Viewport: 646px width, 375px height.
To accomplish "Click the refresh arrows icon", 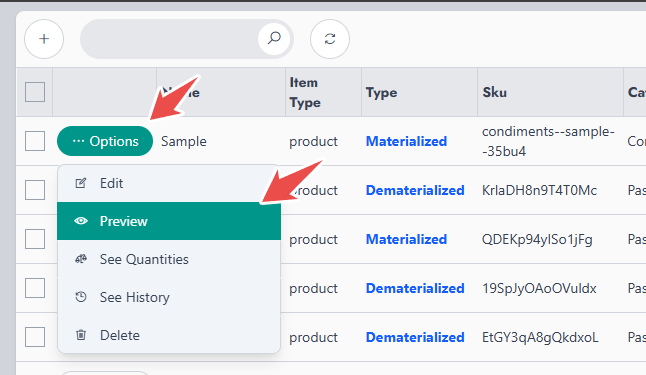I will coord(330,39).
